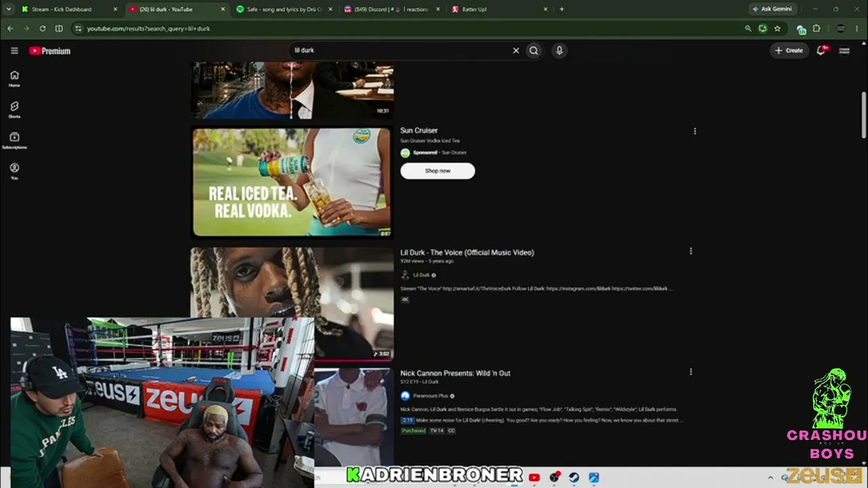
Task: Click the browser forward arrow
Action: point(26,28)
